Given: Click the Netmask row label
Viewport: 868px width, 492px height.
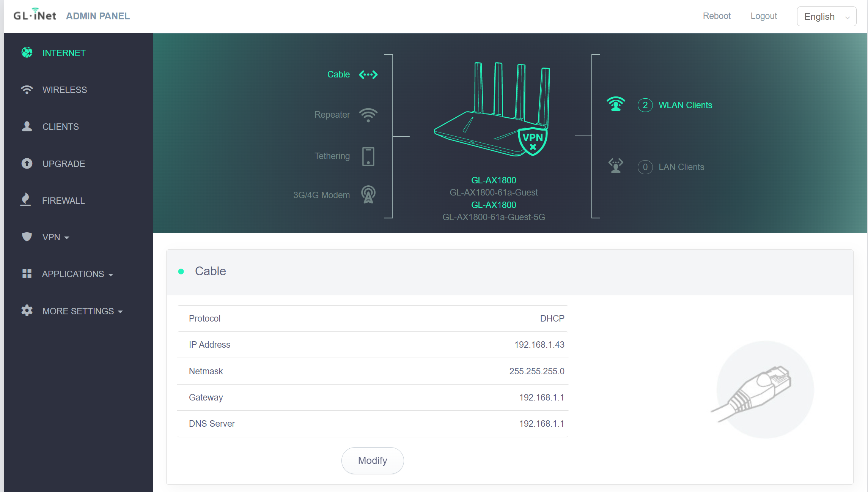Looking at the screenshot, I should point(206,371).
